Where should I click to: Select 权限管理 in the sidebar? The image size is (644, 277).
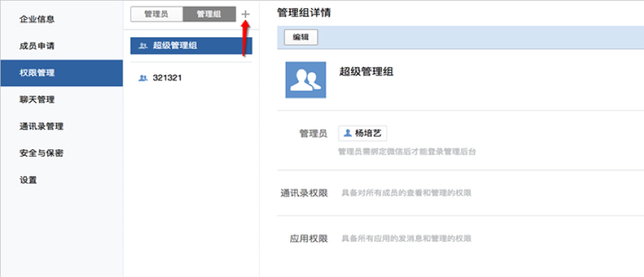pos(62,73)
